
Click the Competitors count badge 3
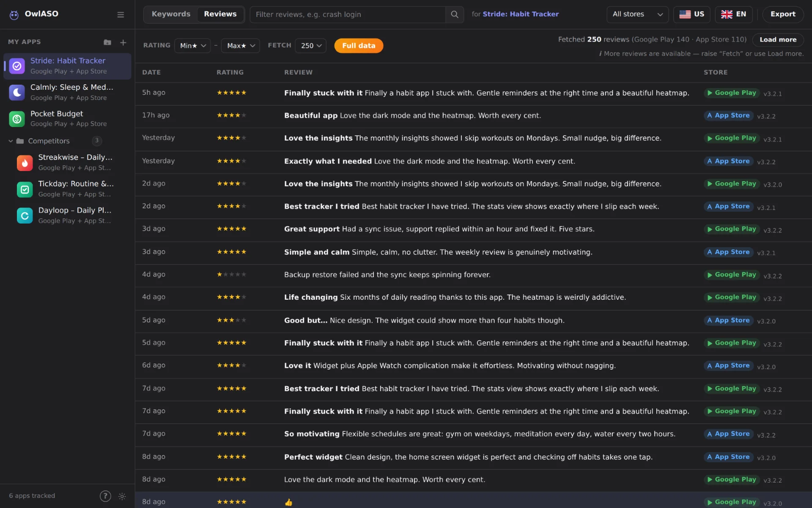tap(97, 141)
